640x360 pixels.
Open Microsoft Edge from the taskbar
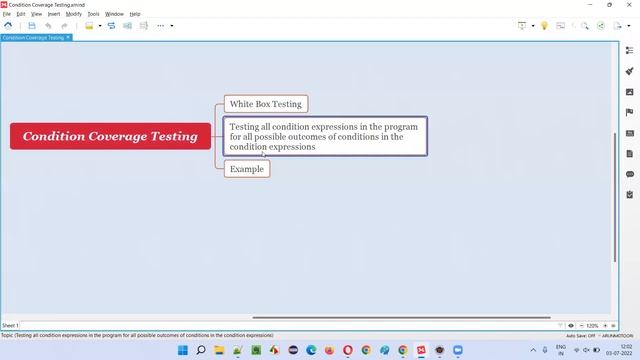pyautogui.click(x=311, y=350)
